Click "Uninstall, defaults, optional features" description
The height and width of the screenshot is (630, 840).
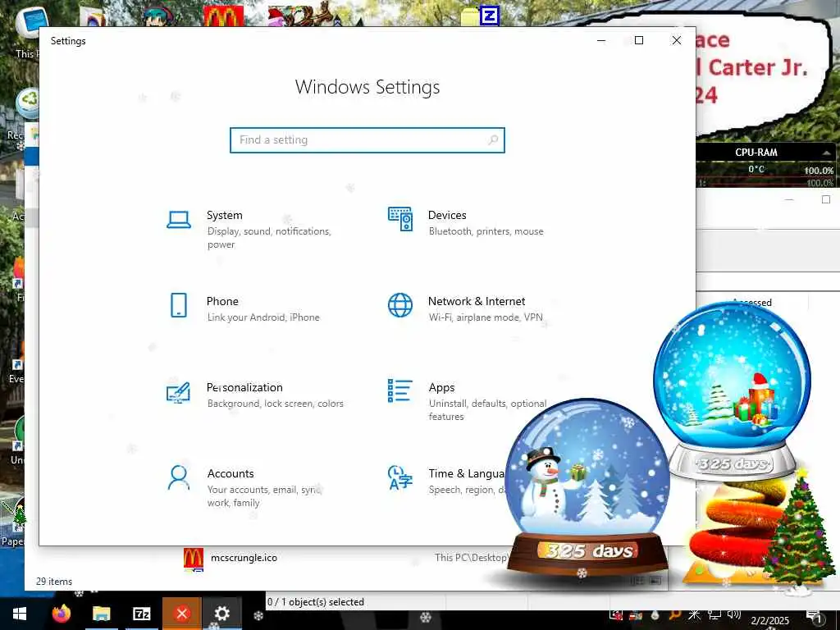487,410
